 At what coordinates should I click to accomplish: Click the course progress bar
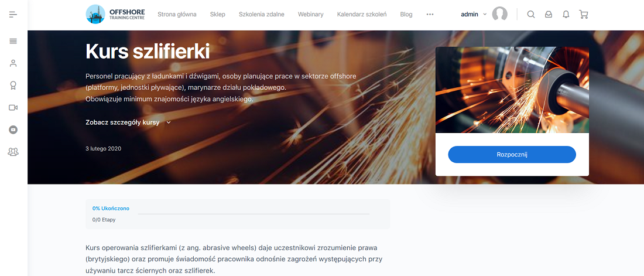coord(254,214)
